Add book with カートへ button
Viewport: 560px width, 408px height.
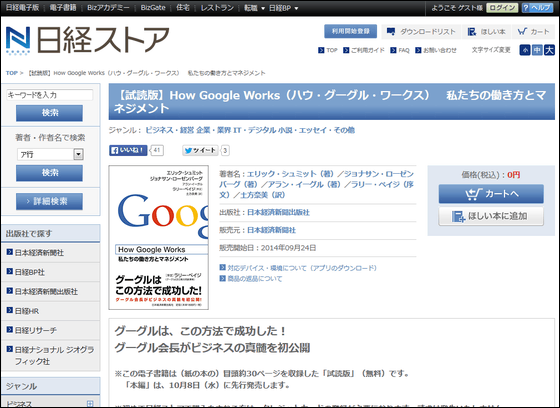491,194
